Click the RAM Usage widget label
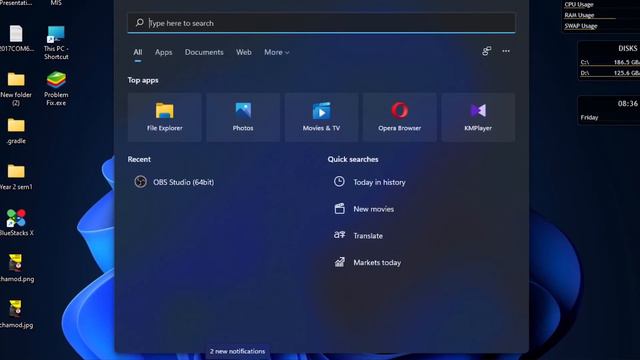Image resolution: width=640 pixels, height=360 pixels. click(579, 15)
